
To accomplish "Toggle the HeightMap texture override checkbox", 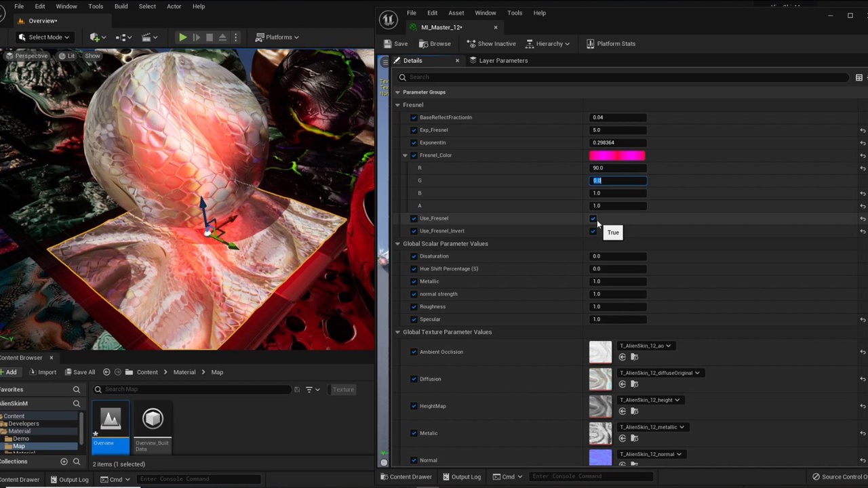I will (414, 406).
